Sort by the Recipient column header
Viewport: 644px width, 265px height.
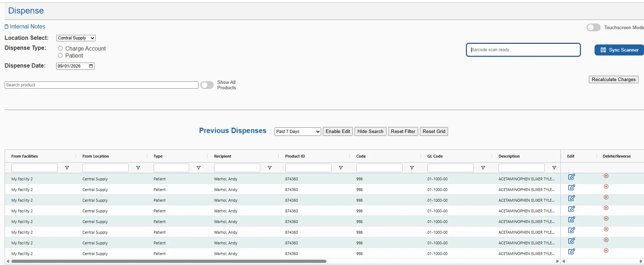point(223,156)
